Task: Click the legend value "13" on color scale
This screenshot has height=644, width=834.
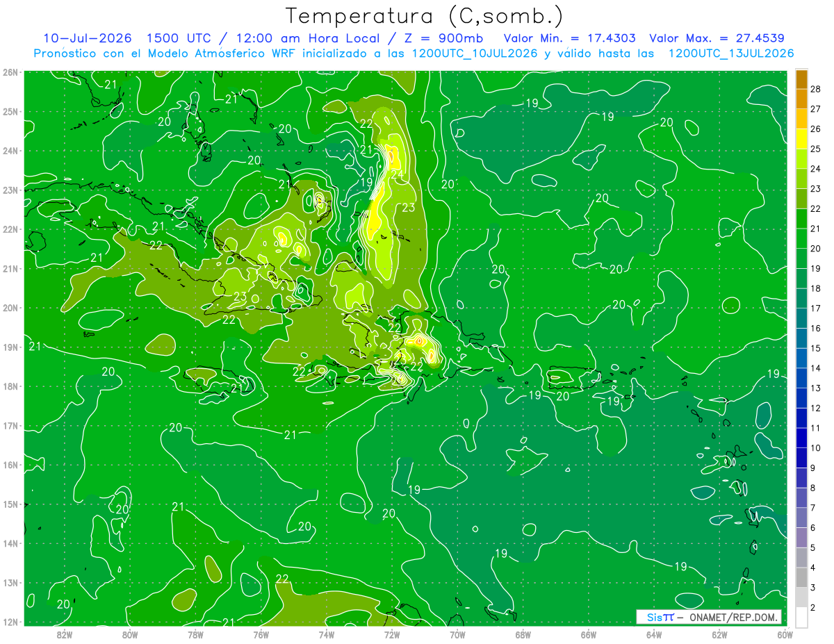Action: point(816,388)
